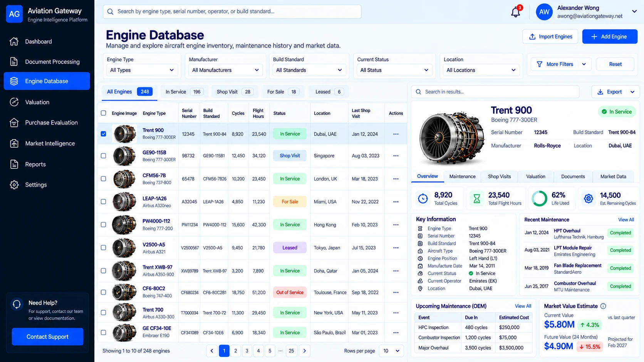
Task: Click the Settings gear icon in sidebar
Action: [x=14, y=185]
